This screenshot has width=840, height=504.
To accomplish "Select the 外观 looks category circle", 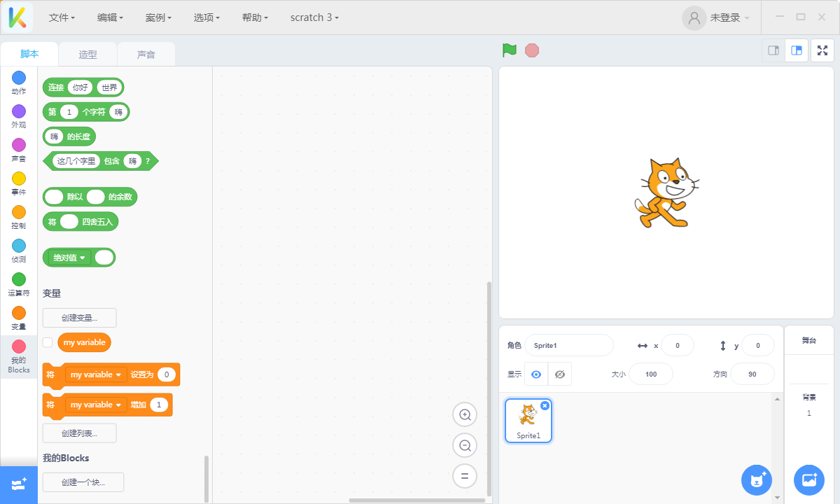I will 19,111.
